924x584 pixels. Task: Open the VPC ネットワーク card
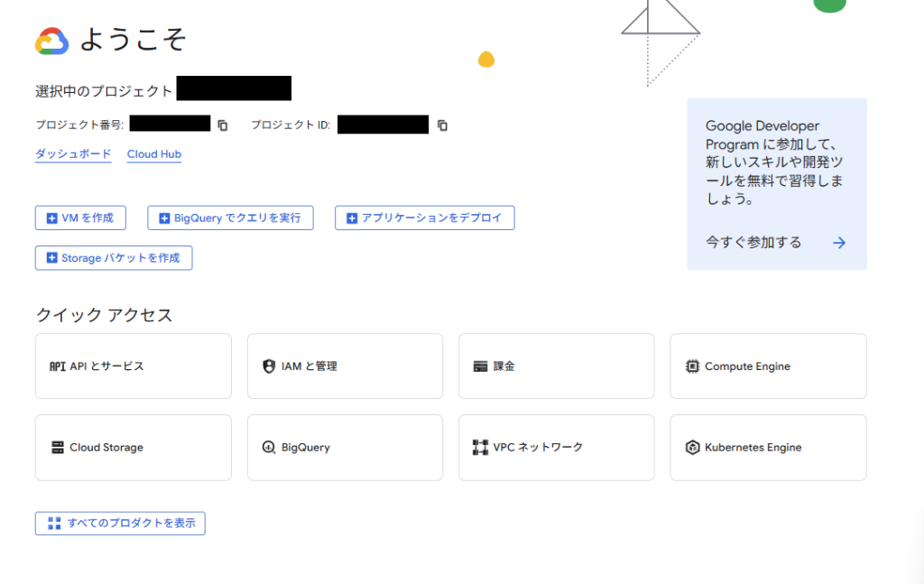[556, 448]
